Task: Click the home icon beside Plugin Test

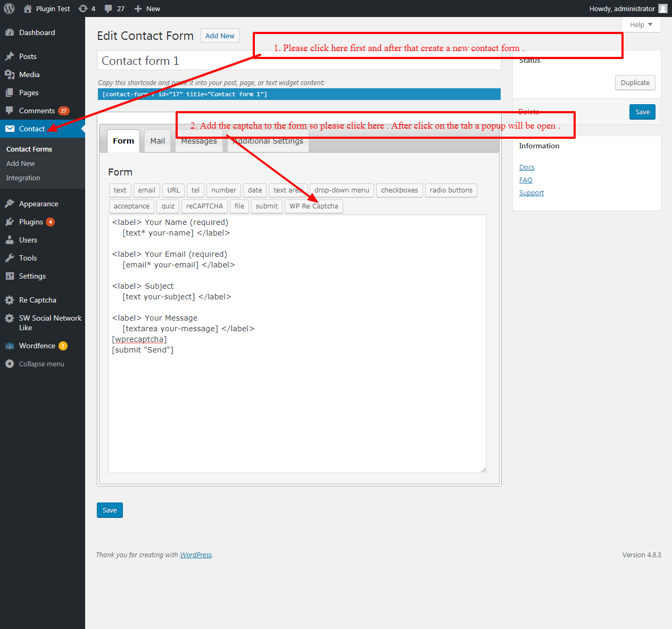Action: [28, 9]
